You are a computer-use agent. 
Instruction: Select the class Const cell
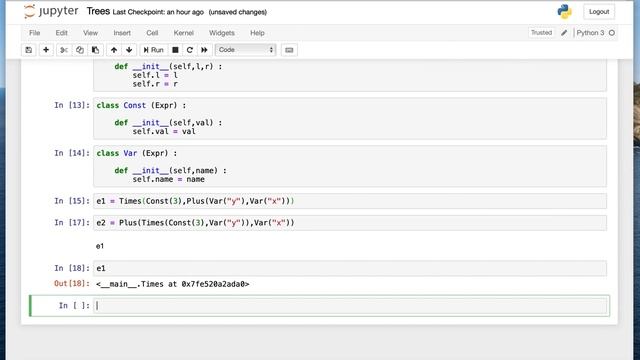350,118
